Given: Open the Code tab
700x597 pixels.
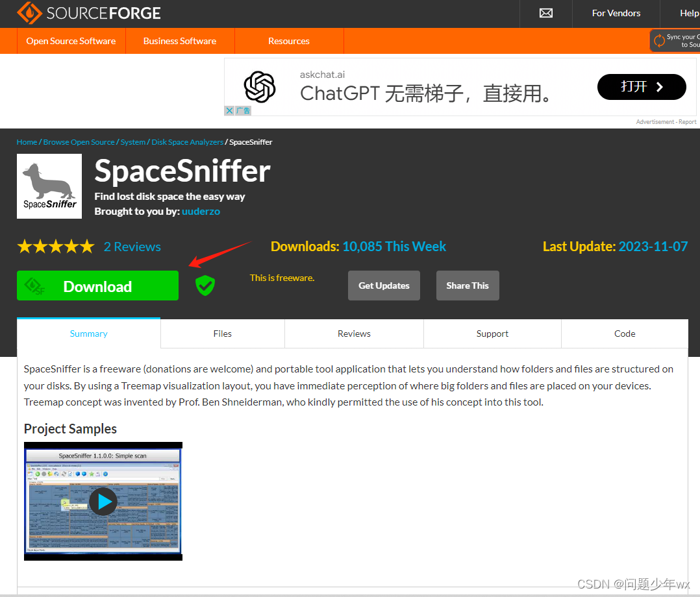Looking at the screenshot, I should pos(625,334).
